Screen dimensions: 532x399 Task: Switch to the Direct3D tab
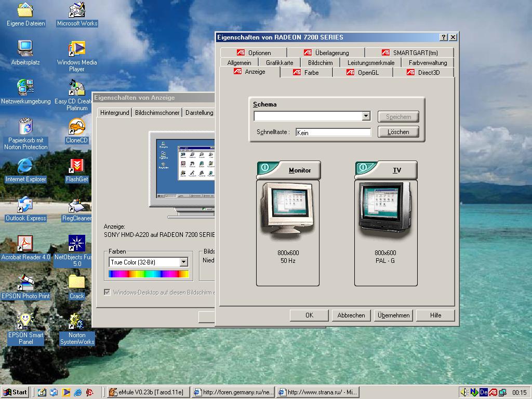[423, 72]
